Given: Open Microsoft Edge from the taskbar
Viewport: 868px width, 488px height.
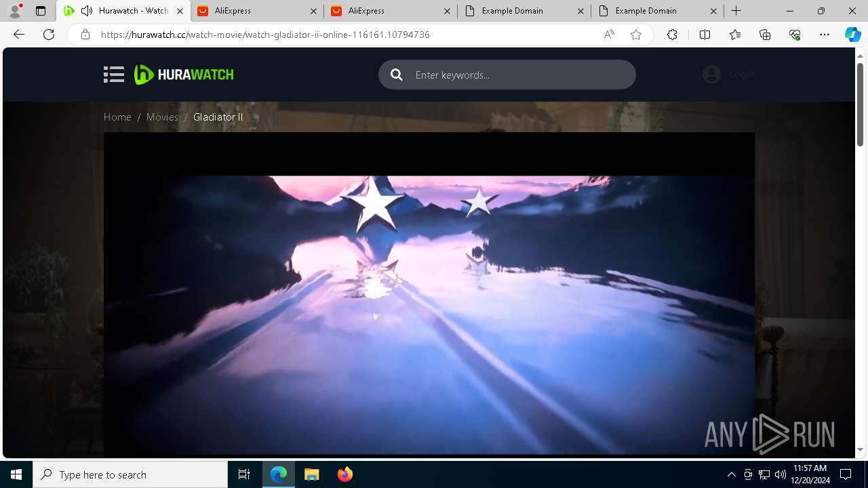Looking at the screenshot, I should click(x=279, y=474).
